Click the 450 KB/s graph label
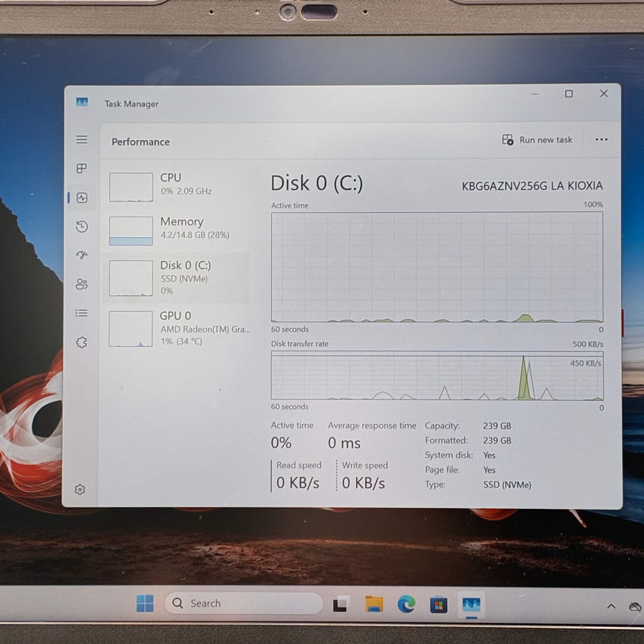The image size is (644, 644). (x=586, y=363)
